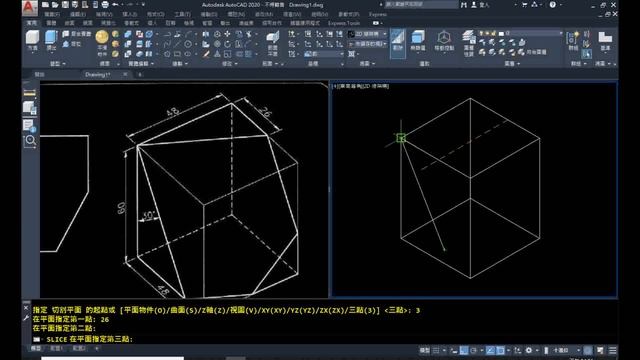Screen dimensions: 640x360
Task: Click the Model layout tab at bottom
Action: [x=36, y=349]
